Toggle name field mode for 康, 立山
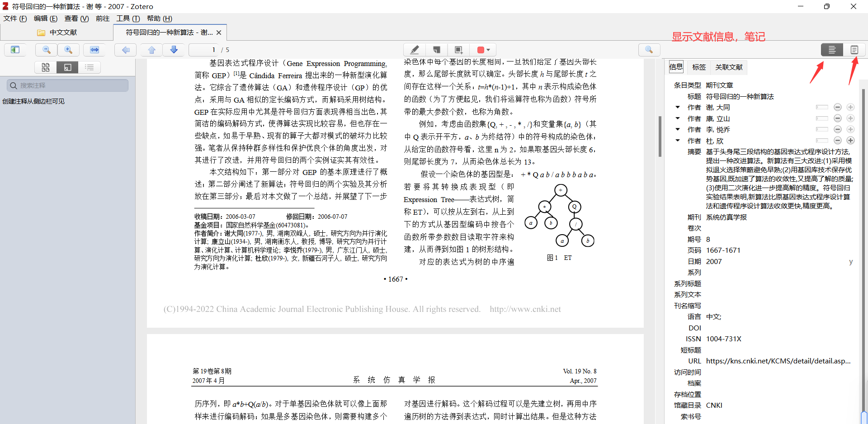Image resolution: width=868 pixels, height=424 pixels. click(822, 118)
